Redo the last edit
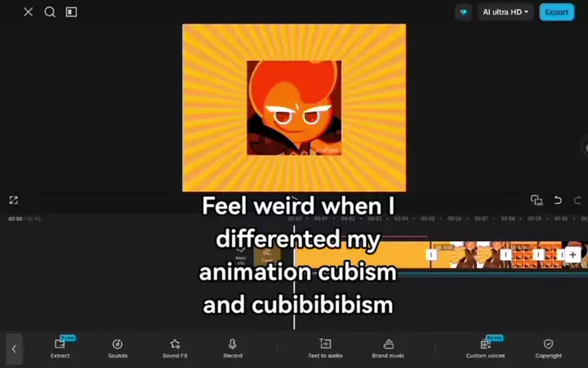The width and height of the screenshot is (588, 368). [x=577, y=200]
